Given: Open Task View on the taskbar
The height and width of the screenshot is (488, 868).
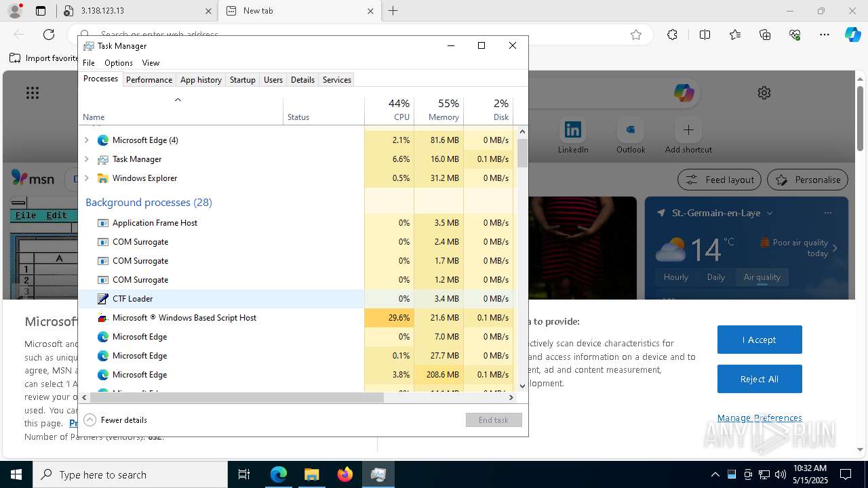Looking at the screenshot, I should (244, 474).
